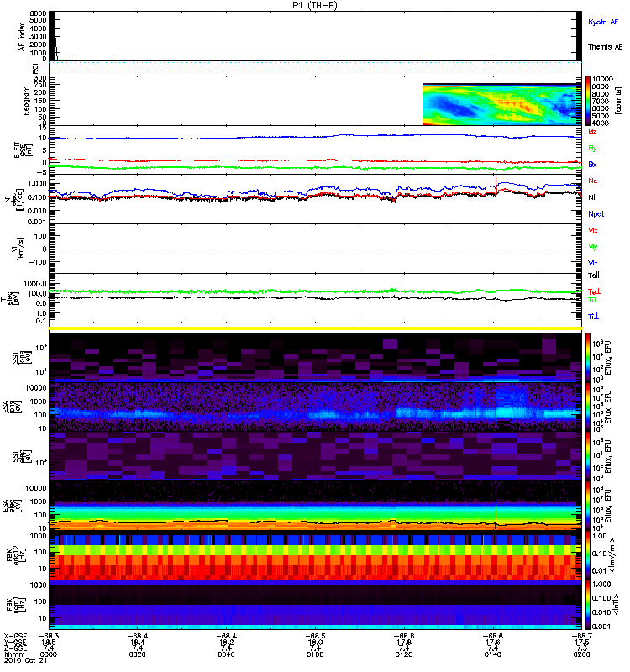Click the black "Tell" temperature legend label
630x672 pixels.
coord(593,276)
